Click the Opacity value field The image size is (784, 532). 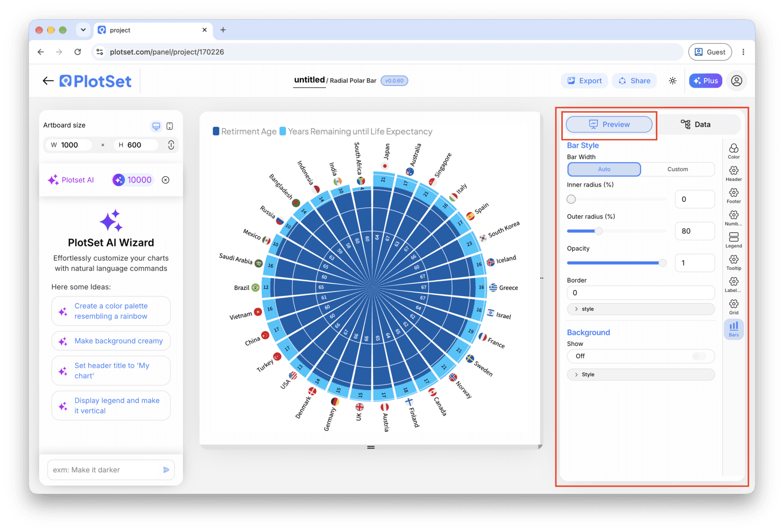coord(695,263)
